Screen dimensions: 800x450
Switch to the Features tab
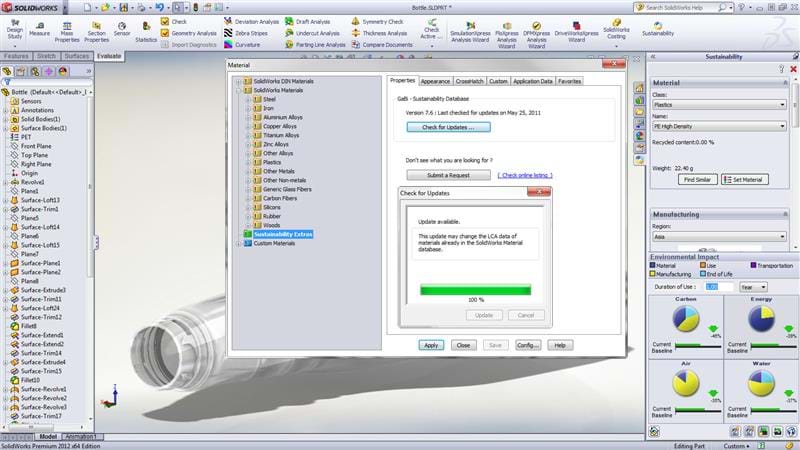[x=16, y=56]
